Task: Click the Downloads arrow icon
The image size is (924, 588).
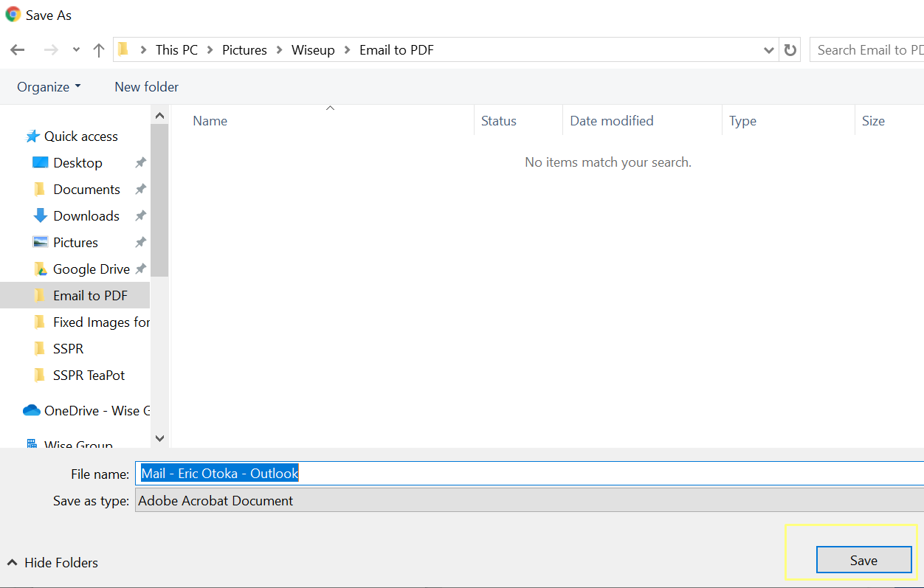Action: [40, 215]
